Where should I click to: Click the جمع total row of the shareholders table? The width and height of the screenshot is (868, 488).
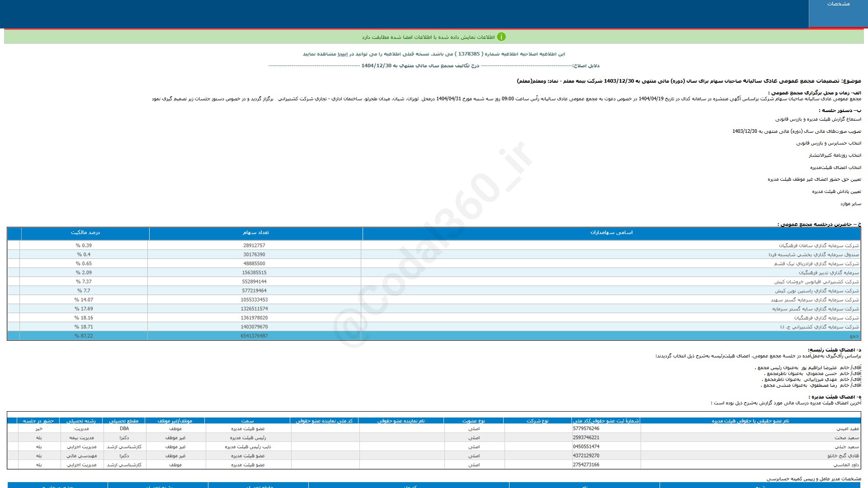854,336
